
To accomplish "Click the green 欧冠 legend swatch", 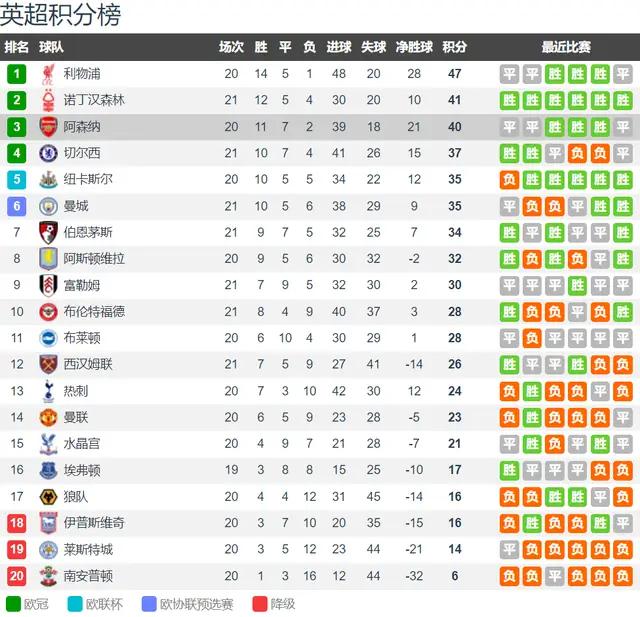I will (x=12, y=604).
